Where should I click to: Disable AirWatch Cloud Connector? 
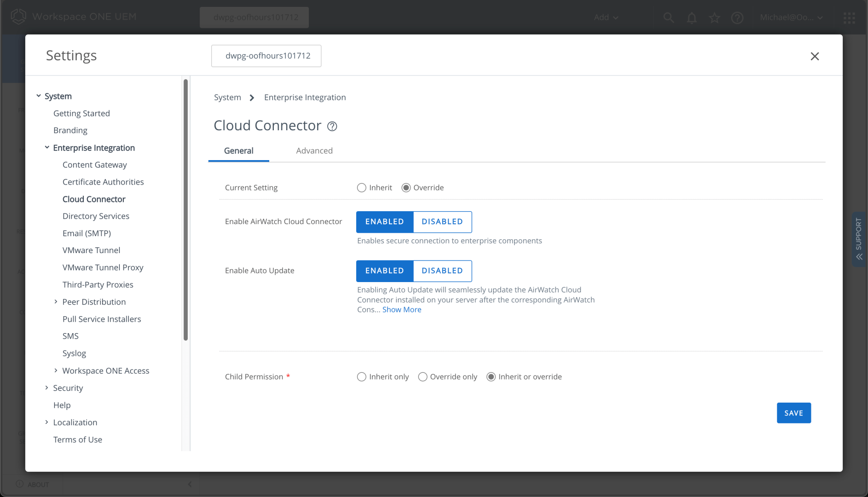[x=442, y=222]
